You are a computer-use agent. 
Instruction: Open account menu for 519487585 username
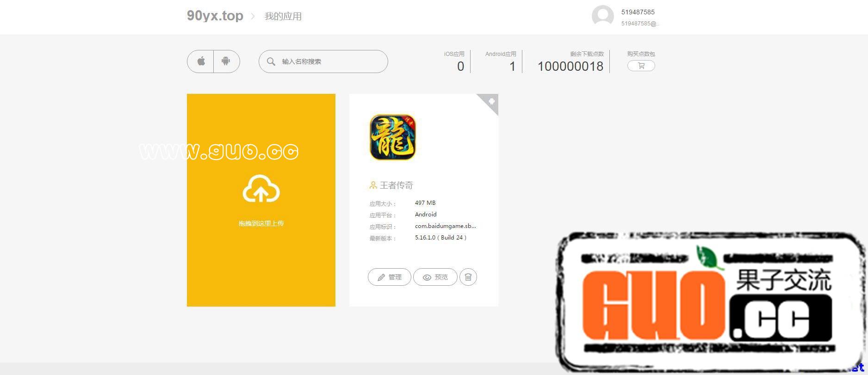coord(638,12)
